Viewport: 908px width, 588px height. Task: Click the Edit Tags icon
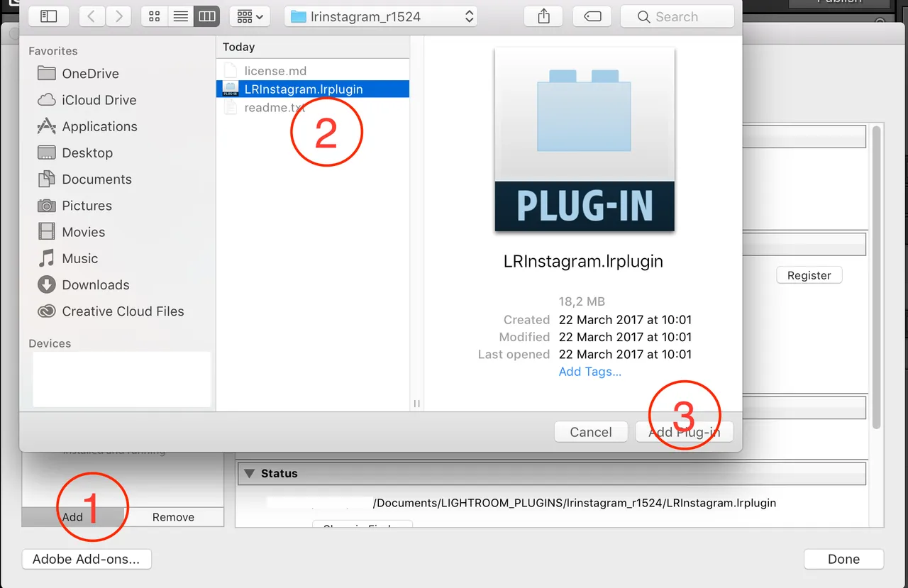pos(593,16)
